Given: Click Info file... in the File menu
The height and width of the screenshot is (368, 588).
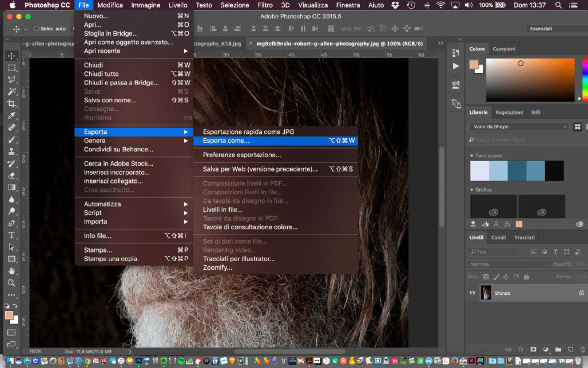Looking at the screenshot, I should [x=134, y=236].
